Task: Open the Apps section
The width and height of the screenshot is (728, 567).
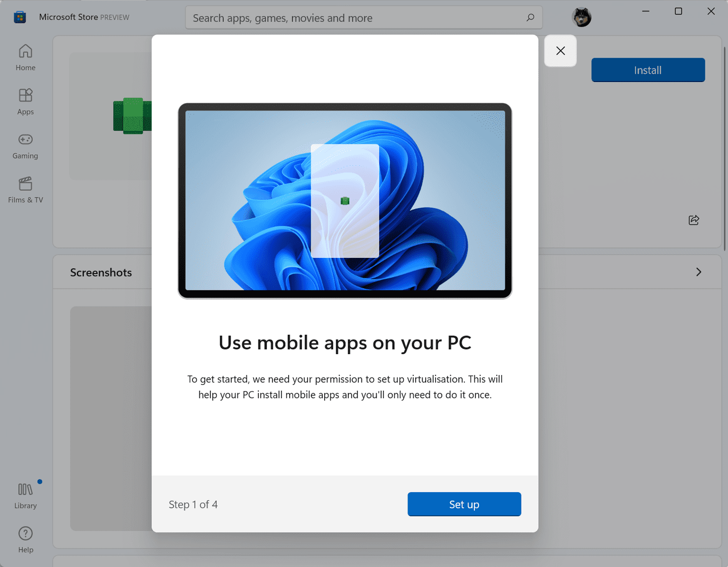Action: pos(25,101)
